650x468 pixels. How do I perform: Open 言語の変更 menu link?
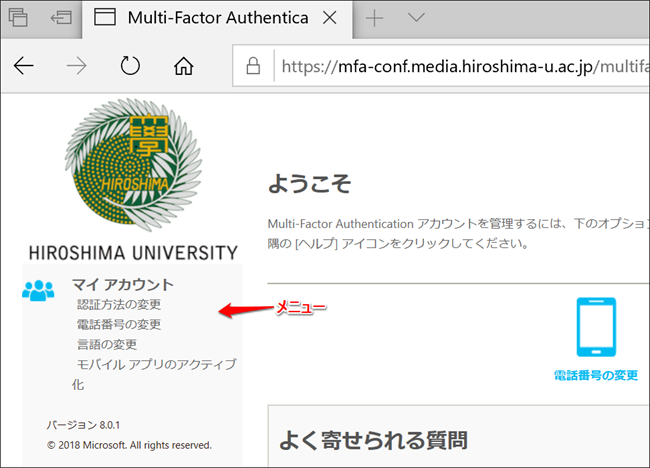[x=107, y=344]
